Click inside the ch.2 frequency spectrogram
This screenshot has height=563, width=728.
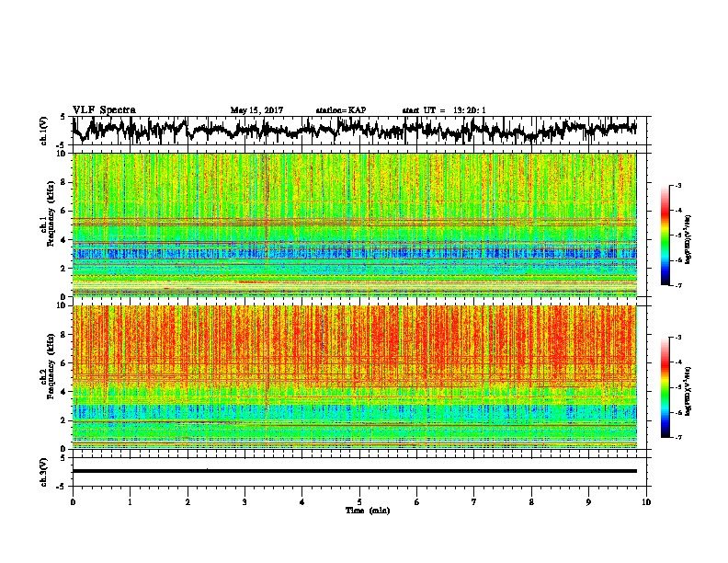coord(354,377)
